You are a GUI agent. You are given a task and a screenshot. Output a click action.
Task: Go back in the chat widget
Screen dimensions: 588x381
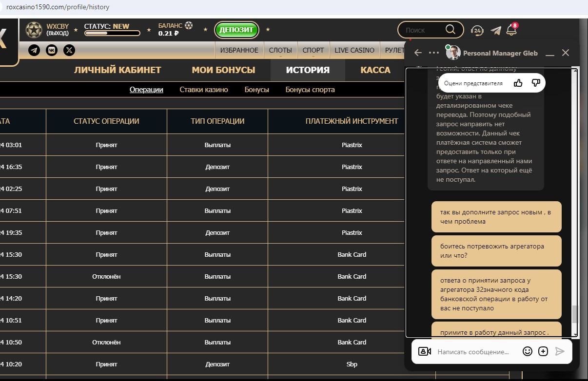click(x=418, y=53)
